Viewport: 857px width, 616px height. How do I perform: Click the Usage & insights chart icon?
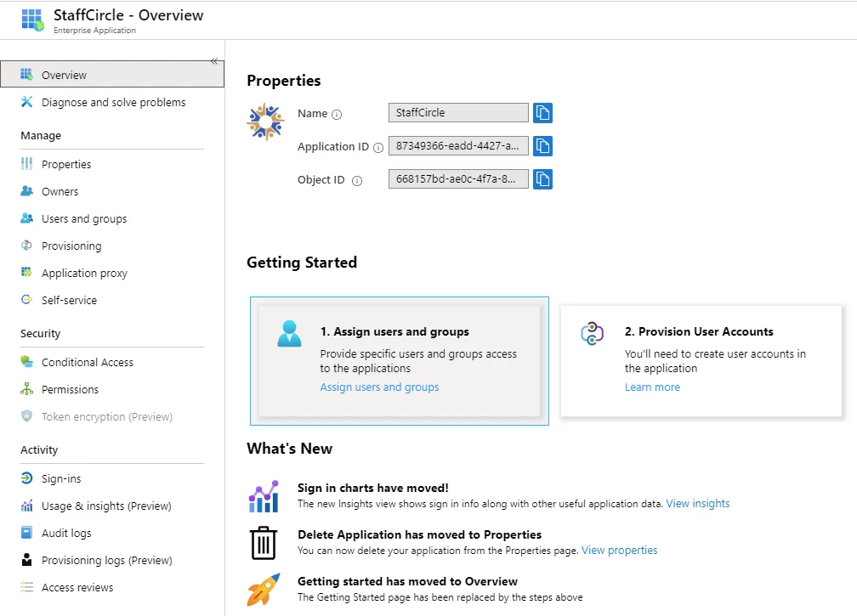point(26,506)
